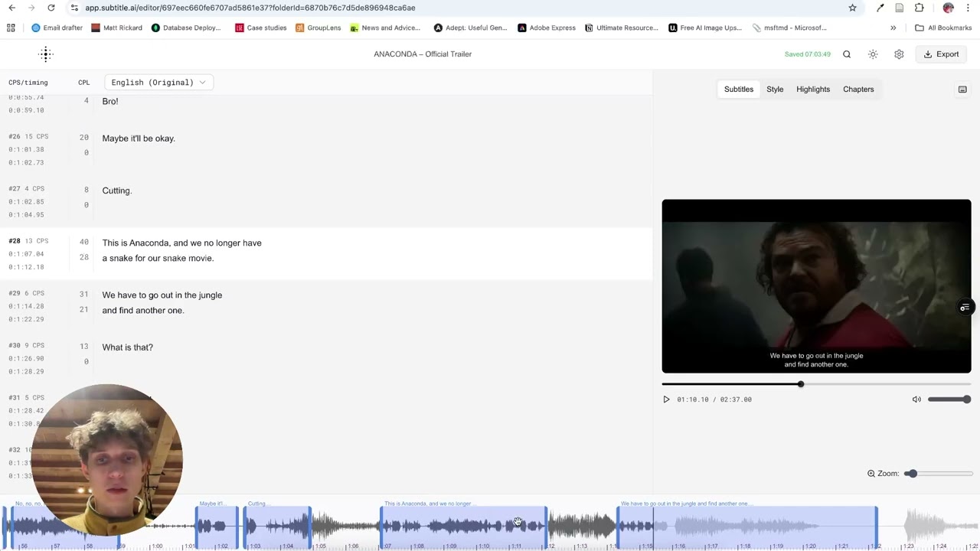The width and height of the screenshot is (980, 551).
Task: Click the video preview frame
Action: coord(816,286)
